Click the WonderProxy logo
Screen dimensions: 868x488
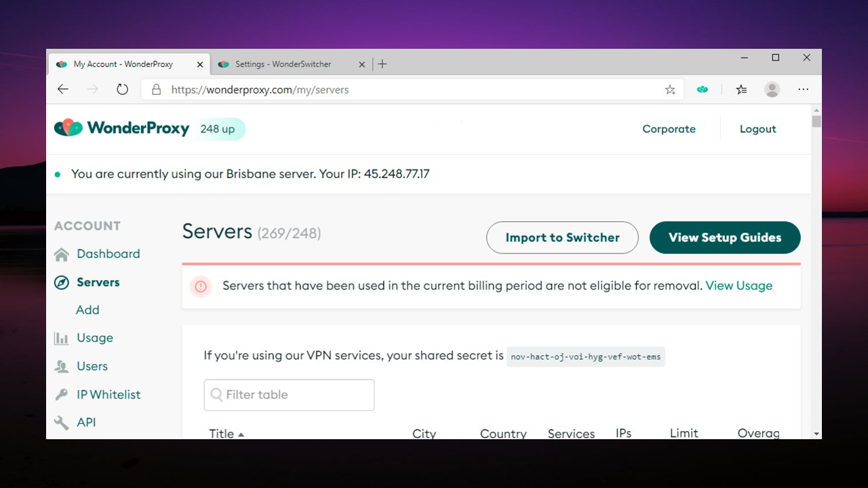(122, 128)
